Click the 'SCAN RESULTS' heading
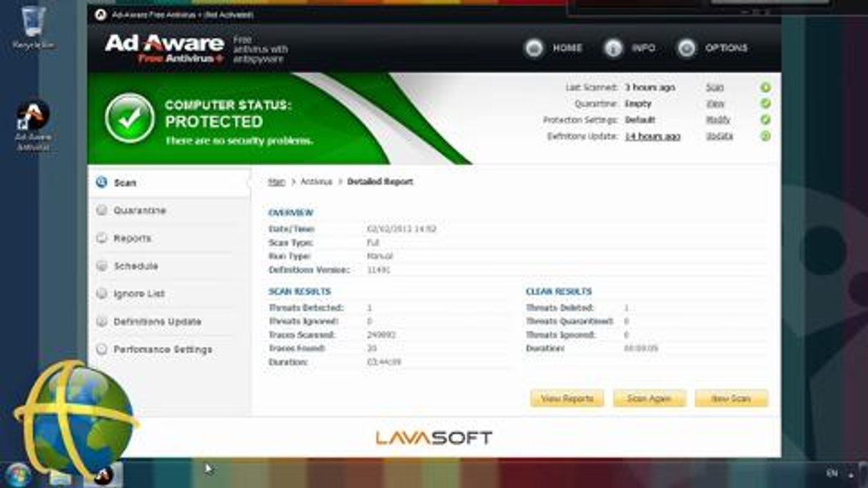868x488 pixels. pos(300,291)
